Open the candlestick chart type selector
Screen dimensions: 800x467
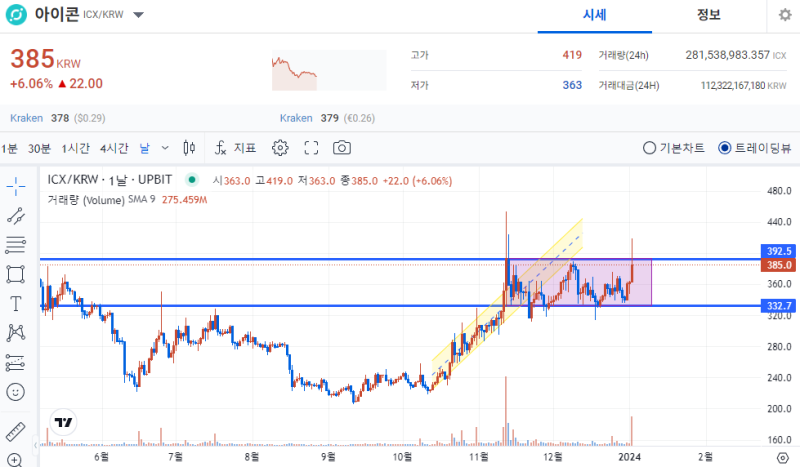pyautogui.click(x=189, y=148)
